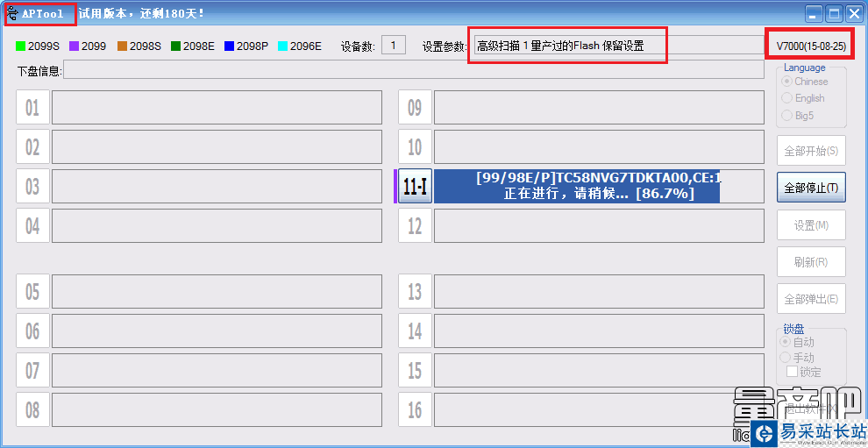This screenshot has height=448, width=868.
Task: Click port button 13
Action: 416,291
